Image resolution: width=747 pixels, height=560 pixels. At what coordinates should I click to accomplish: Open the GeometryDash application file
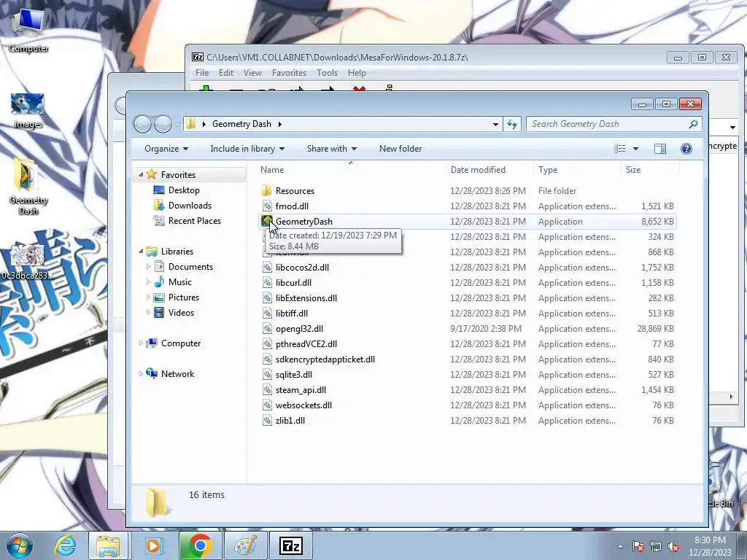pyautogui.click(x=304, y=222)
